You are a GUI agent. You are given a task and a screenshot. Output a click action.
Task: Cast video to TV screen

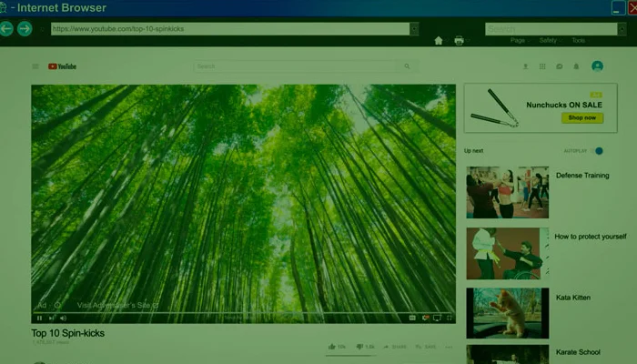coord(437,318)
